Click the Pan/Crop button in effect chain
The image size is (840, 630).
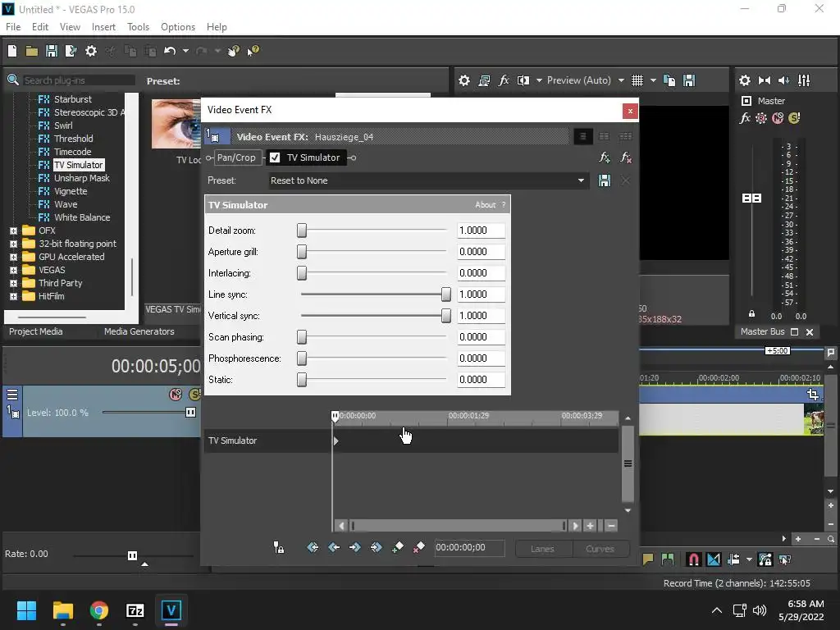pos(236,157)
